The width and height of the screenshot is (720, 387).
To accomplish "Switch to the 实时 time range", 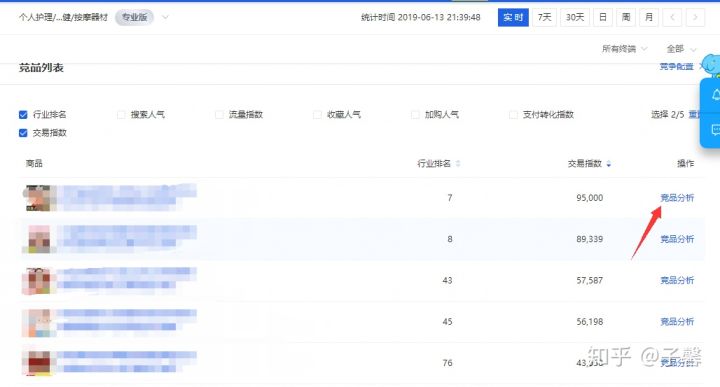I will [513, 17].
